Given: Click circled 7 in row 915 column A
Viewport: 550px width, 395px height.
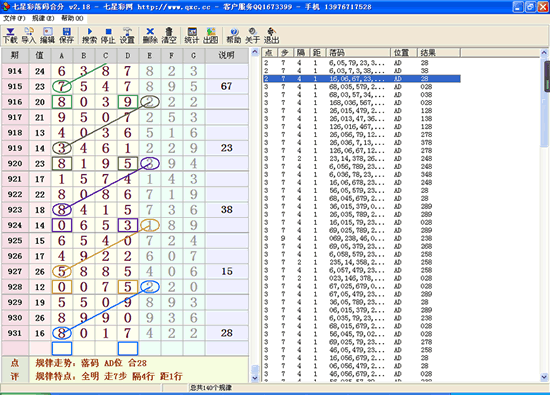Looking at the screenshot, I should pos(62,86).
